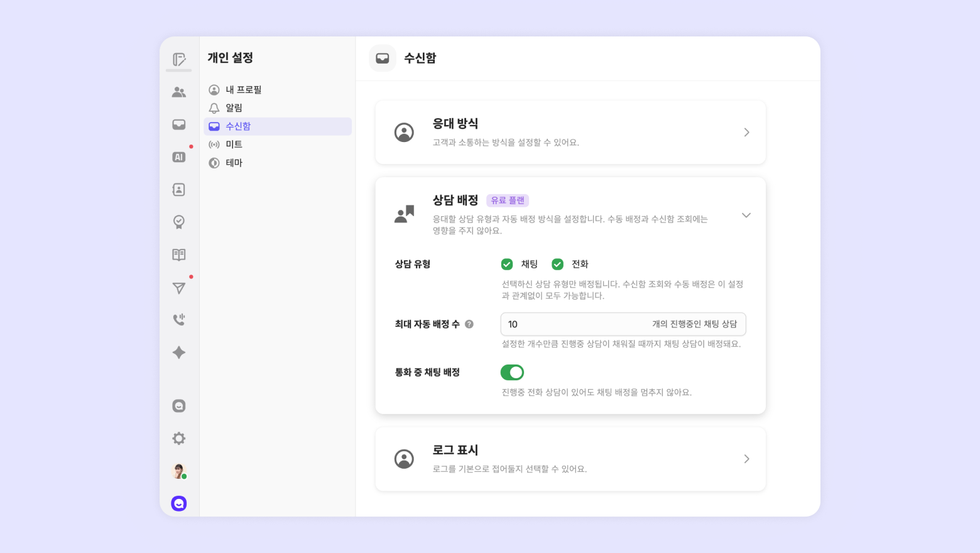The image size is (980, 553).
Task: Open the team members icon in sidebar
Action: (179, 92)
